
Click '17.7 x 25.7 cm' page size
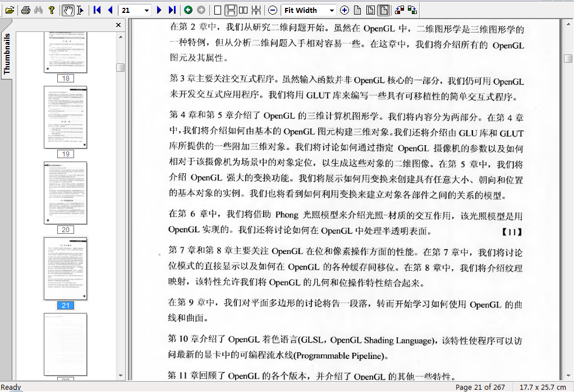pos(543,388)
